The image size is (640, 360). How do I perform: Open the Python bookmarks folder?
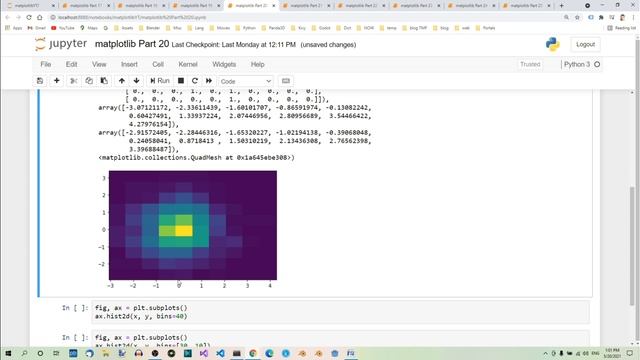point(245,28)
